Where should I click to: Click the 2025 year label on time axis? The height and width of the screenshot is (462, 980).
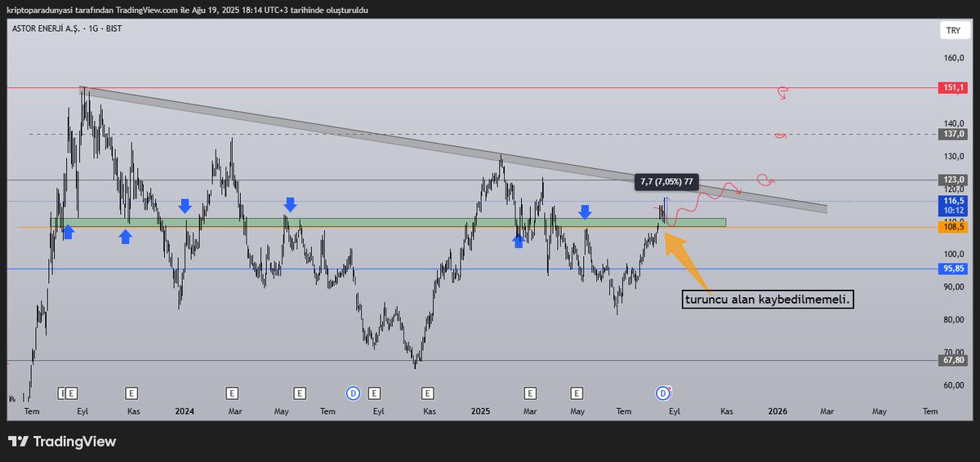(x=480, y=411)
